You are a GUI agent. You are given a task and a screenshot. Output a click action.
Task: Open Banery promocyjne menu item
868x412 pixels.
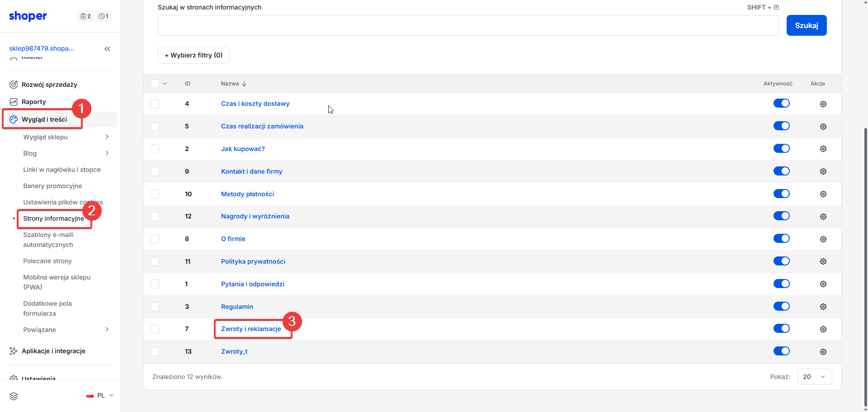pos(52,186)
